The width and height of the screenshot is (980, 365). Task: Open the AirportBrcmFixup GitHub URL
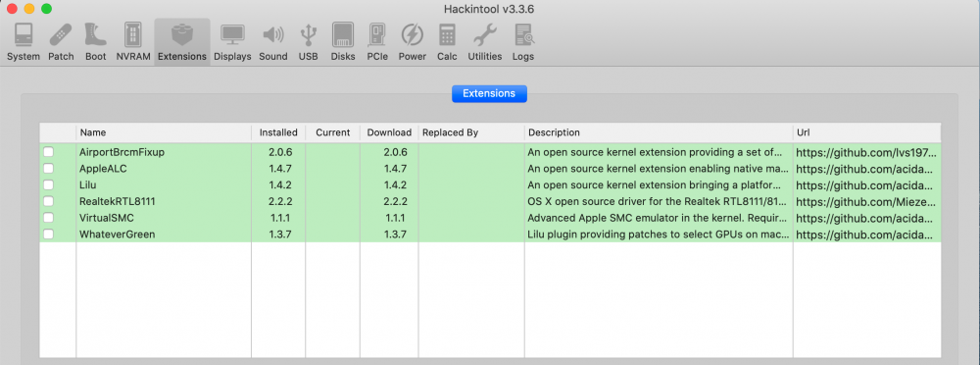[866, 152]
